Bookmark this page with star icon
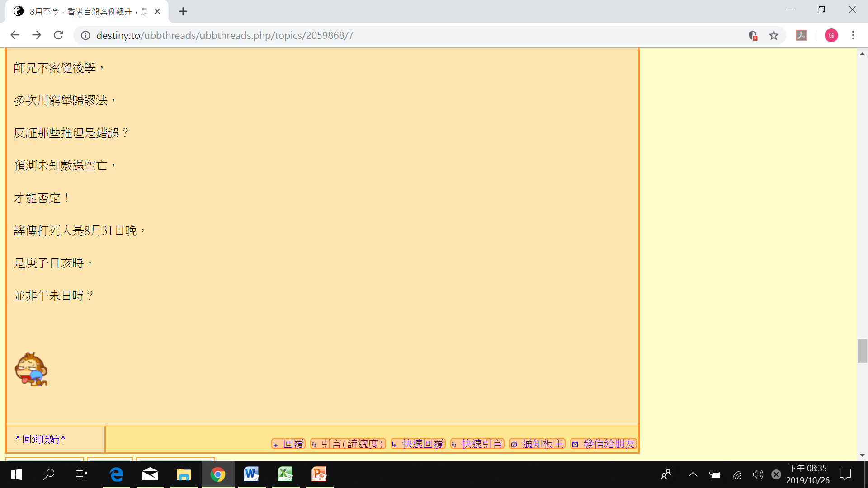Screen dimensions: 868x488 774,35
